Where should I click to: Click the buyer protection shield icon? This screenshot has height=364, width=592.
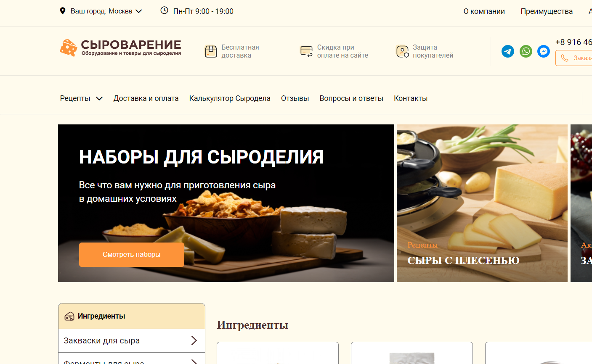click(402, 51)
